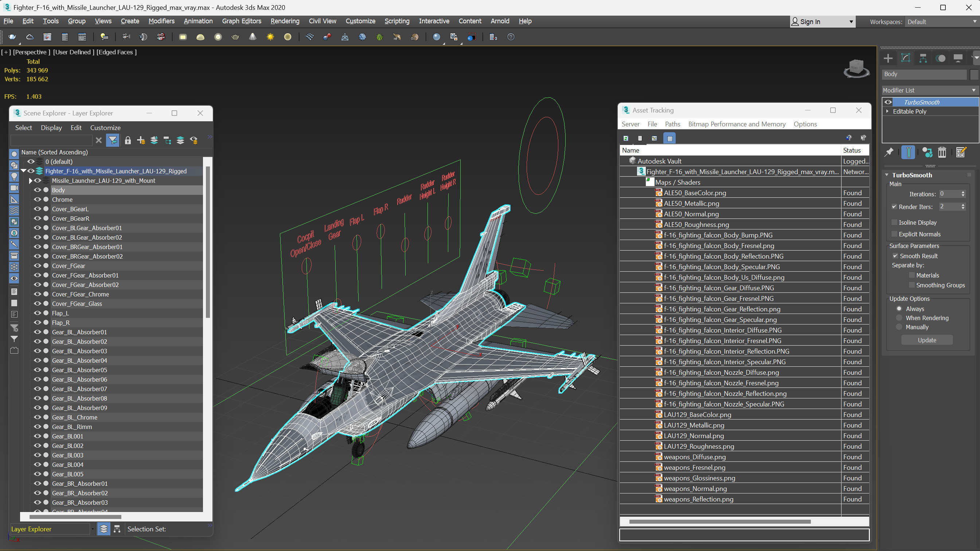Click the sun light icon in toolbar
Viewport: 980px width, 551px height.
click(x=270, y=37)
